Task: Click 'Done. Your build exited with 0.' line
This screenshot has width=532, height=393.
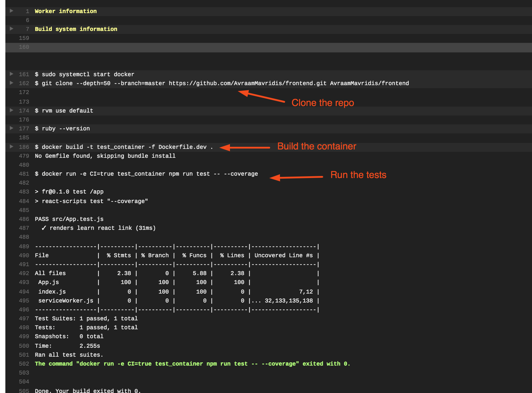Action: pos(88,391)
